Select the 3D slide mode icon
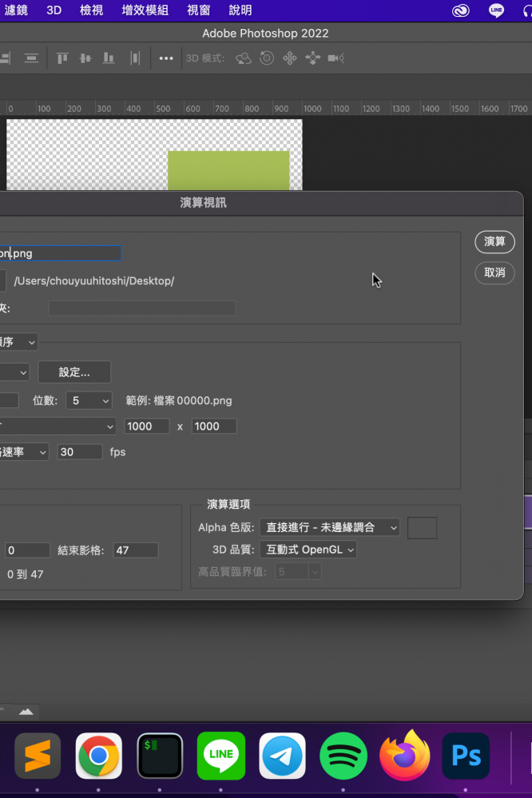 coord(312,58)
